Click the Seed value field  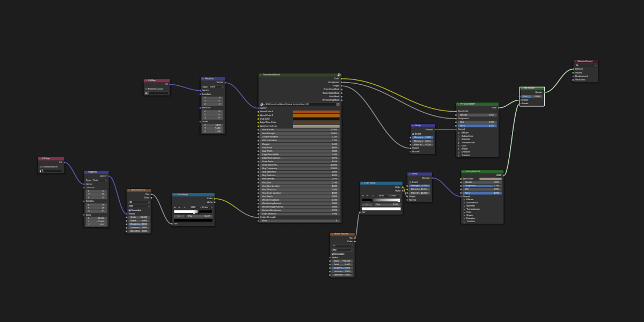[x=300, y=221]
